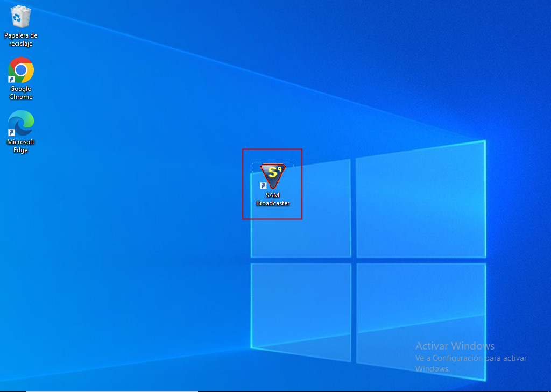
Task: Select the Papelera de reciclaje bin icon
Action: [x=21, y=17]
